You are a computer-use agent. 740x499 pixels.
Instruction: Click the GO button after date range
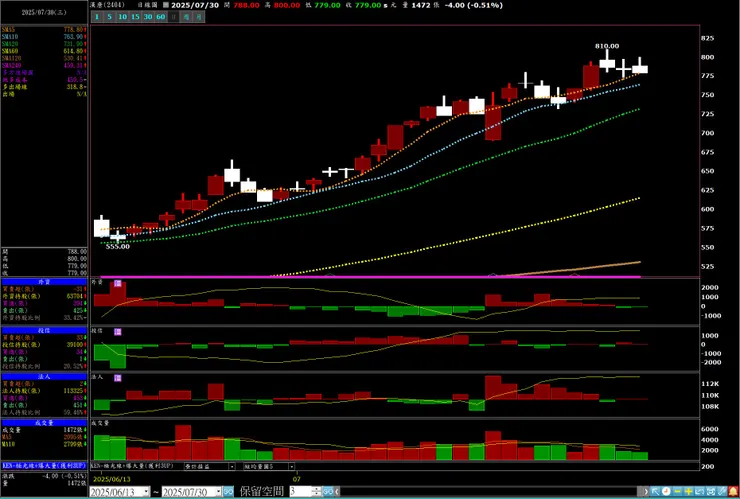pyautogui.click(x=228, y=491)
